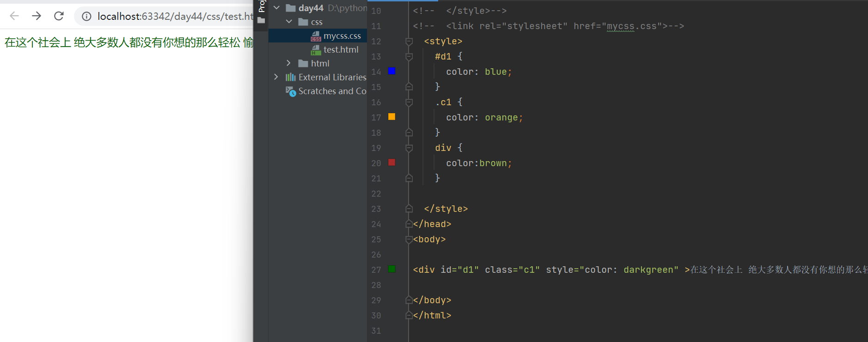Click the browser back arrow
The width and height of the screenshot is (868, 342).
pyautogui.click(x=14, y=16)
